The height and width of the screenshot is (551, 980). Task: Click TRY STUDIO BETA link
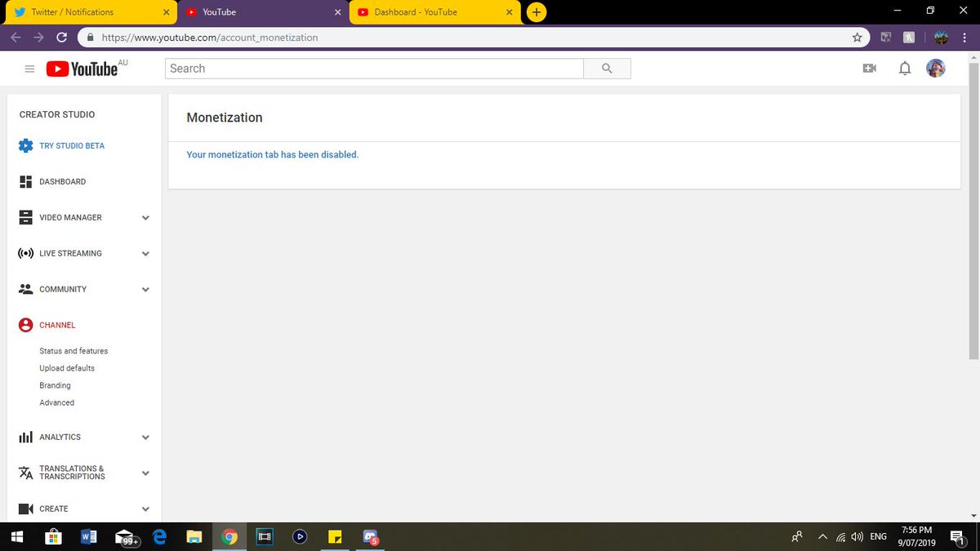click(x=72, y=146)
